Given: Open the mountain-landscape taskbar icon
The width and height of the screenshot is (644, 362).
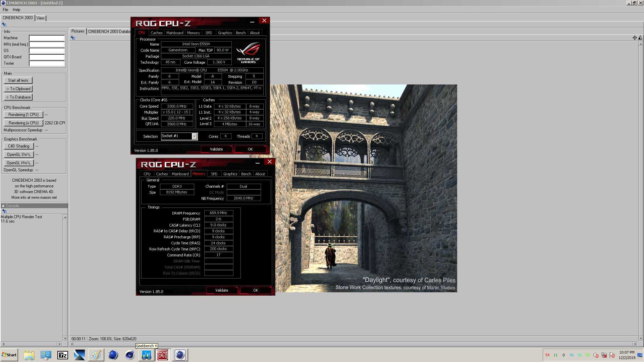Looking at the screenshot, I should [x=79, y=355].
